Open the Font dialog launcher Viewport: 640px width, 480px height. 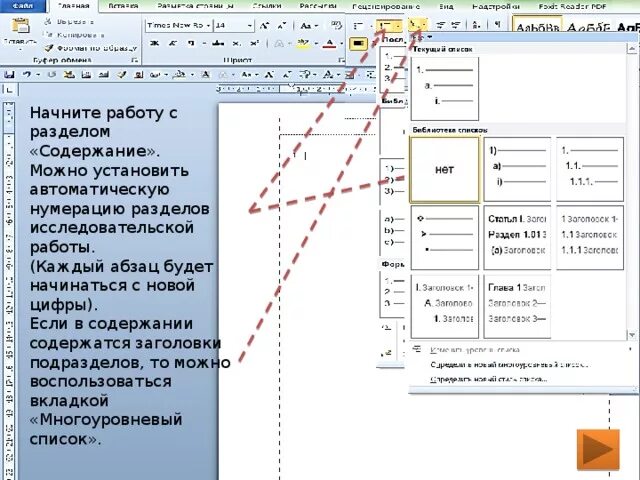pyautogui.click(x=341, y=60)
